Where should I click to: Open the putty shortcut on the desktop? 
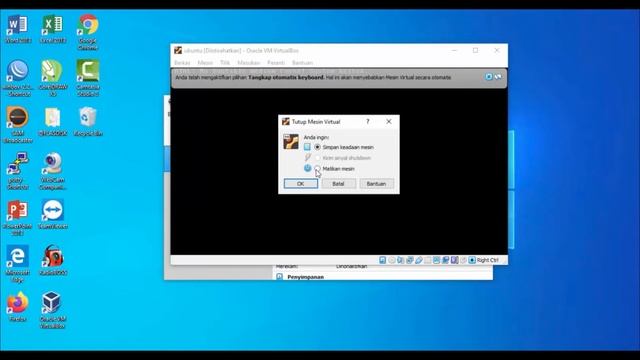pyautogui.click(x=18, y=171)
